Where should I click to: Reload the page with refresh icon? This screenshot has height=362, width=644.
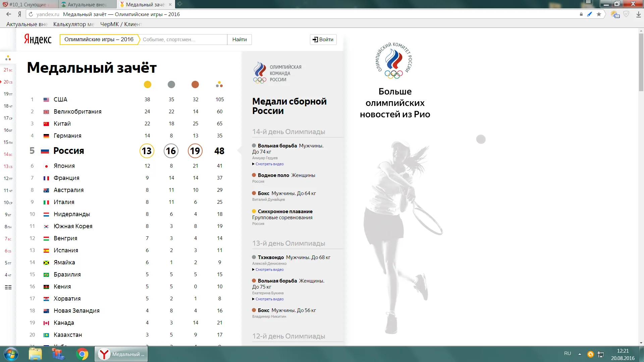31,14
